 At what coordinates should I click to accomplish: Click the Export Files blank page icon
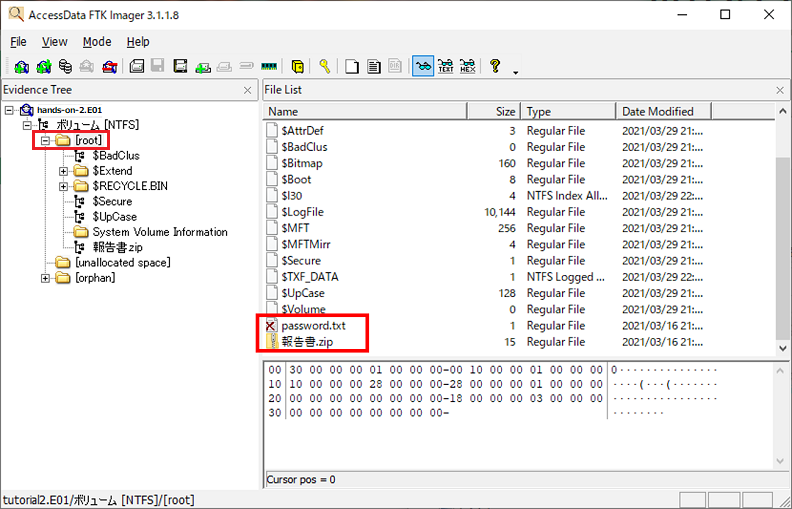click(x=352, y=67)
